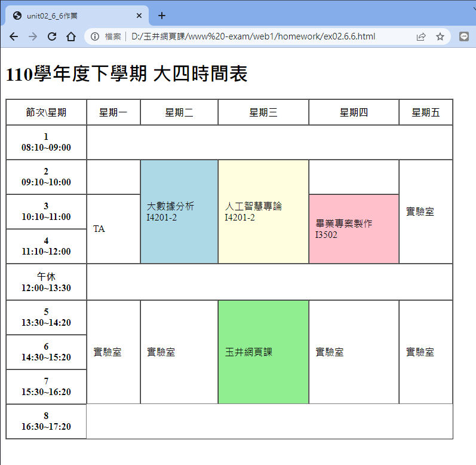
Task: Click the 星期三 column header
Action: click(263, 112)
